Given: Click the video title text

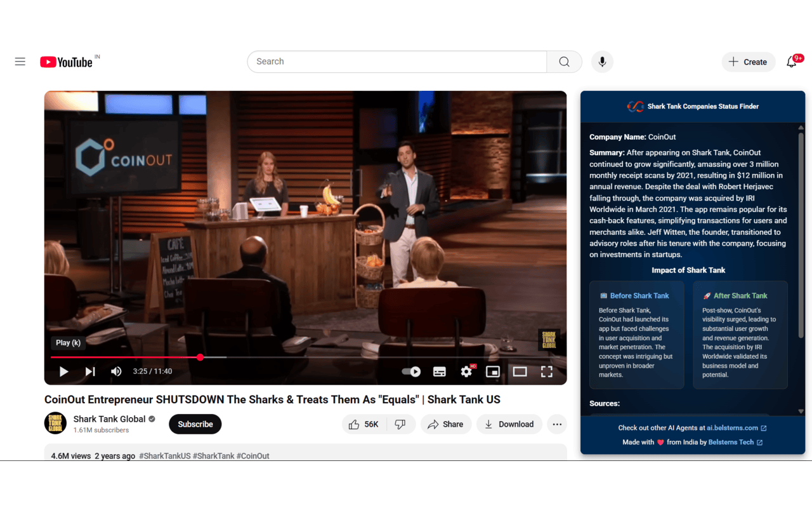Looking at the screenshot, I should point(272,399).
